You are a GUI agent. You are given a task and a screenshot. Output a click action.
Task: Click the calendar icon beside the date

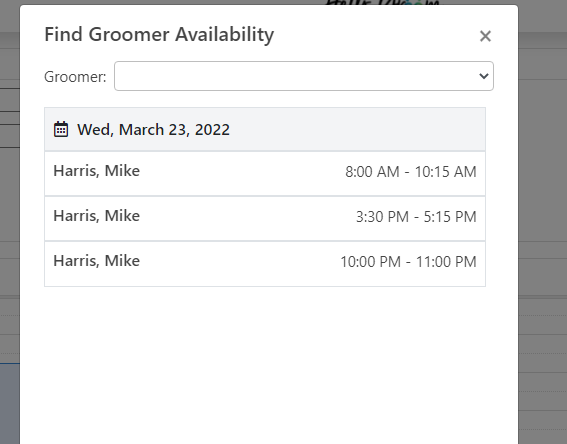61,129
